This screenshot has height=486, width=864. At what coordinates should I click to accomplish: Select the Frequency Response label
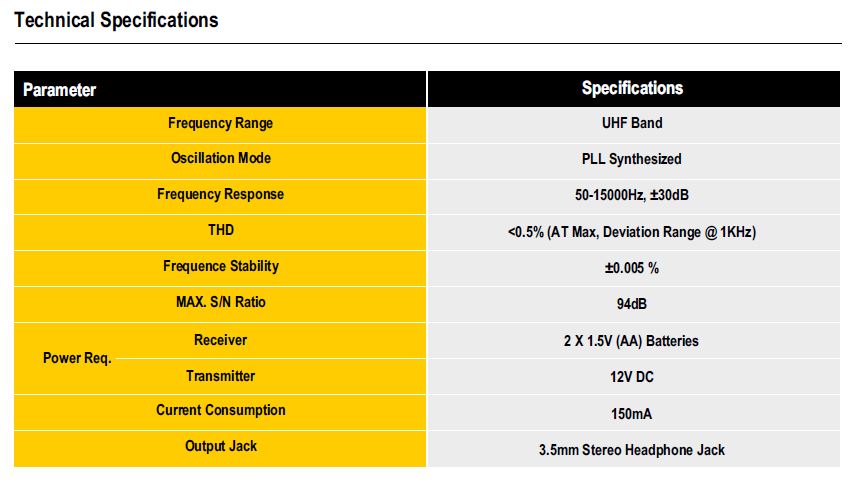click(220, 194)
